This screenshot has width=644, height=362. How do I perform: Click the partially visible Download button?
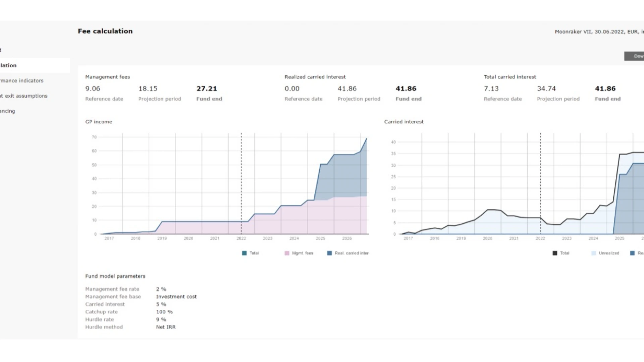pyautogui.click(x=635, y=56)
